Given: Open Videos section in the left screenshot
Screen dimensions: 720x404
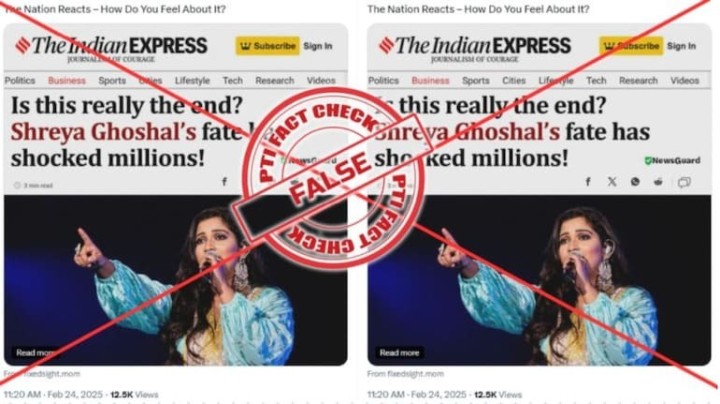Looking at the screenshot, I should tap(321, 80).
